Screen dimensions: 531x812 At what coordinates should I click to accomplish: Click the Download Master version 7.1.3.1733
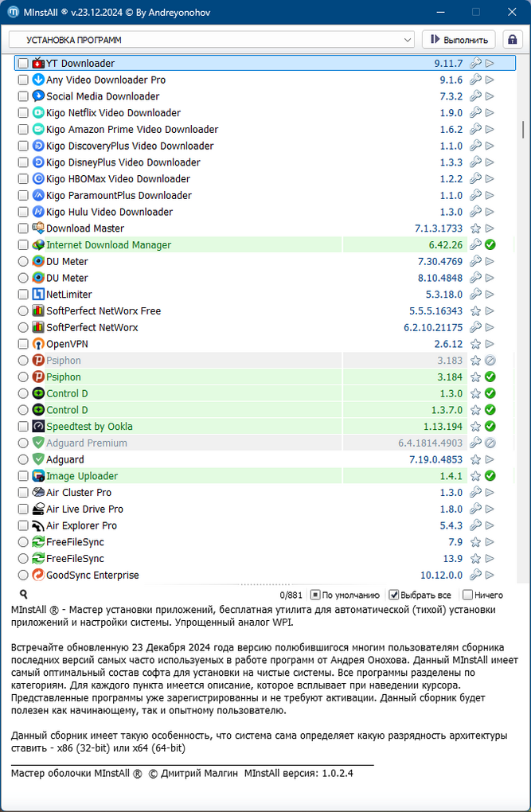[439, 228]
